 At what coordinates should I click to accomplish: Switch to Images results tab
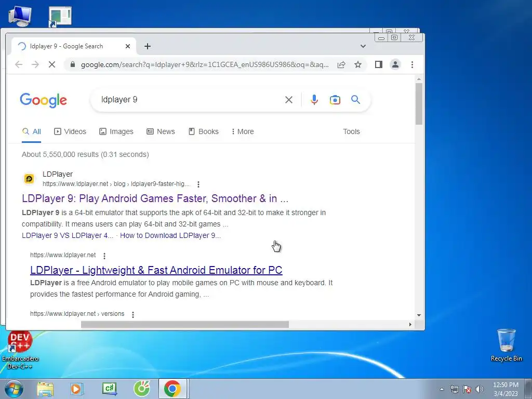click(x=116, y=131)
